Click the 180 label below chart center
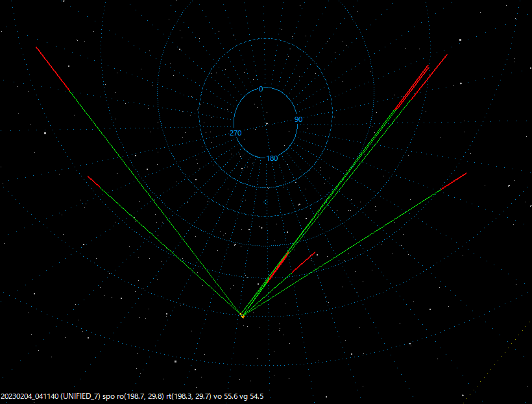 (271, 158)
